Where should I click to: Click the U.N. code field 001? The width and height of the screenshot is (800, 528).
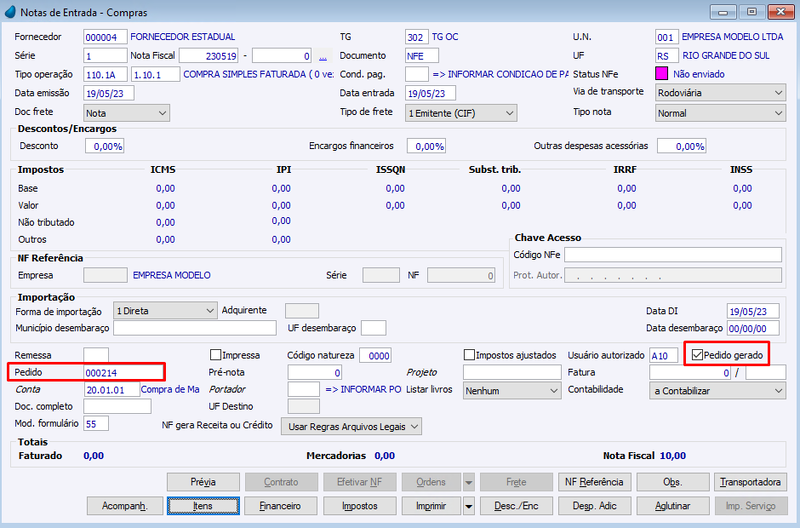667,37
